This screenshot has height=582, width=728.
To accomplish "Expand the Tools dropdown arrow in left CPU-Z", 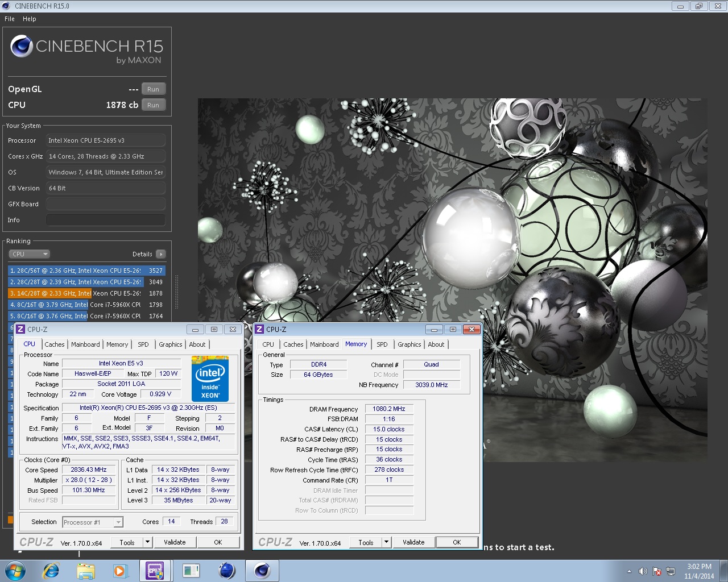I will point(147,542).
